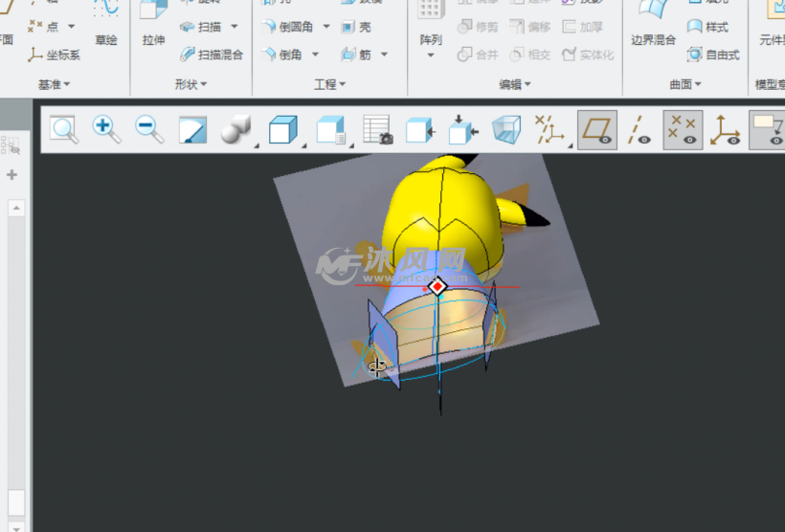Select the 拉伸 (Extrude) tool
This screenshot has height=532, width=785.
pos(153,25)
